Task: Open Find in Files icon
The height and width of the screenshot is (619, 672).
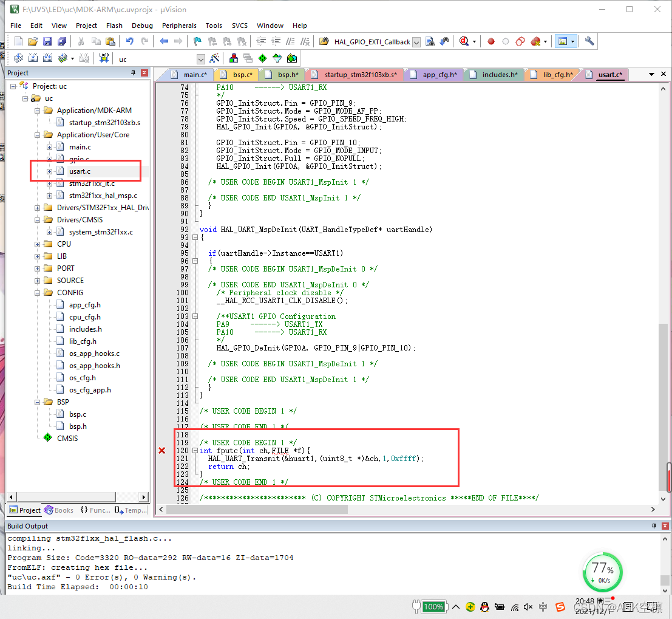Action: coord(324,41)
